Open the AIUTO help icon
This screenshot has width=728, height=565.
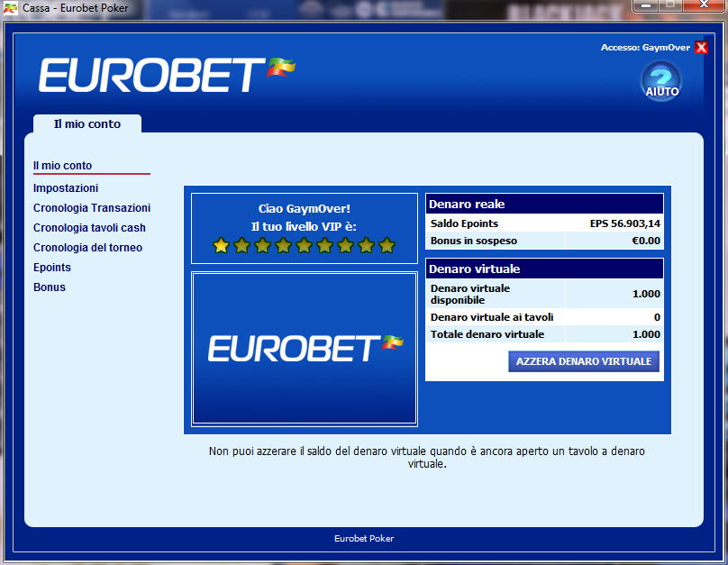[661, 80]
